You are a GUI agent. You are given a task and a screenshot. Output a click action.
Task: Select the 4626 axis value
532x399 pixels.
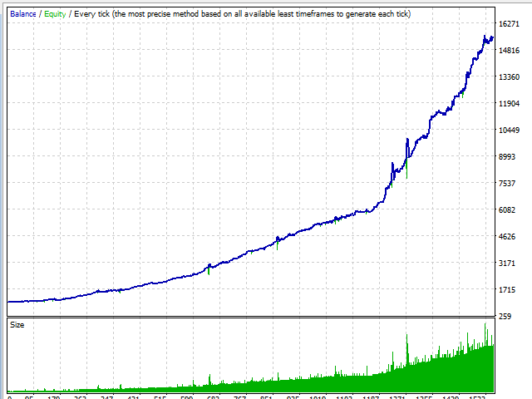point(507,236)
